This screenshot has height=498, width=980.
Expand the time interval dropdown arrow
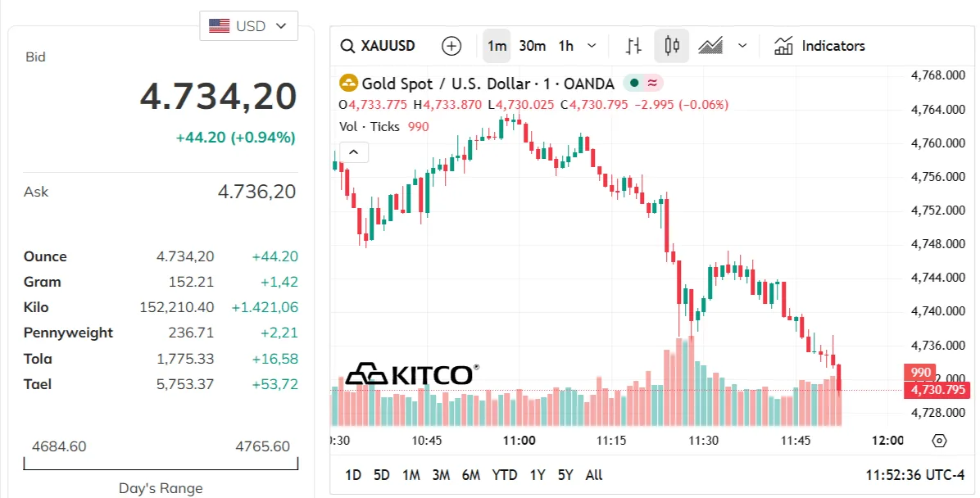click(x=592, y=46)
